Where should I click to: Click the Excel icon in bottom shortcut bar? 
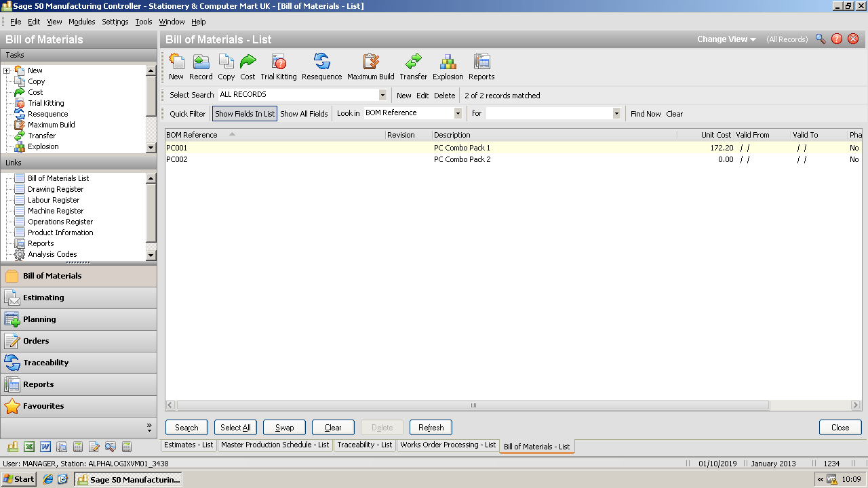[x=29, y=447]
